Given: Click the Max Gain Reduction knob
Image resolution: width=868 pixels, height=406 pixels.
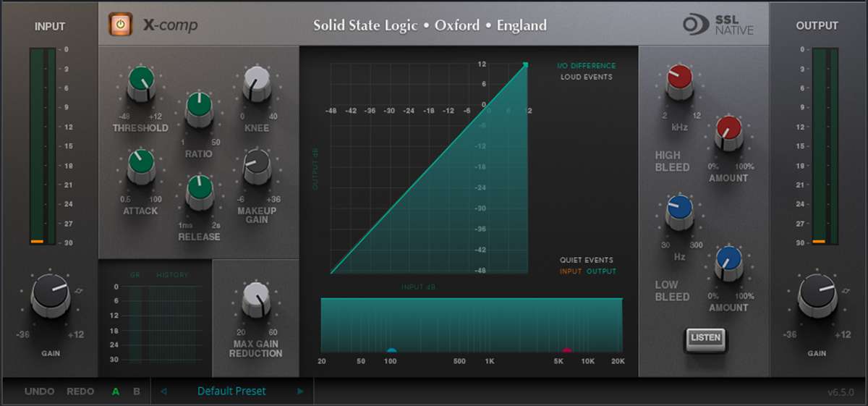Looking at the screenshot, I should [255, 298].
